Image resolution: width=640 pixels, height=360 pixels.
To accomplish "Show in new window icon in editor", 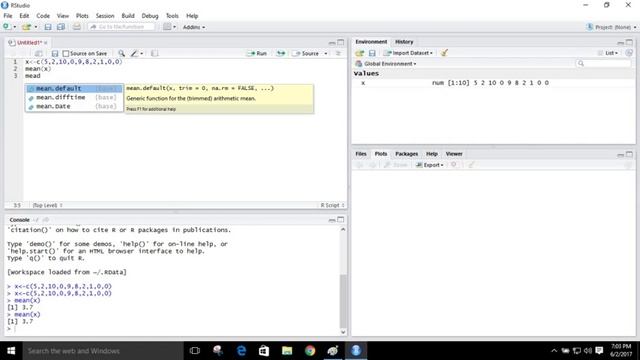I will pos(39,53).
